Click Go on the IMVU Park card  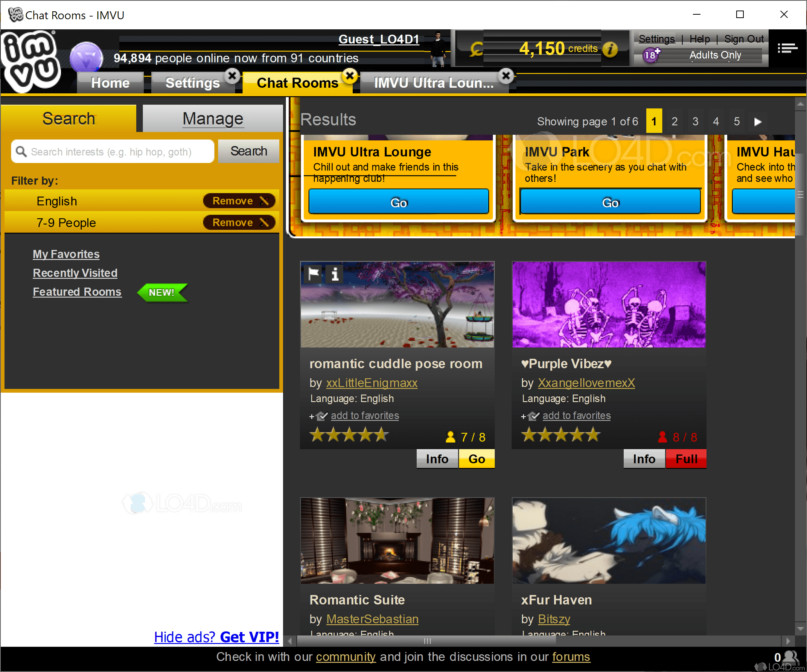pos(610,202)
